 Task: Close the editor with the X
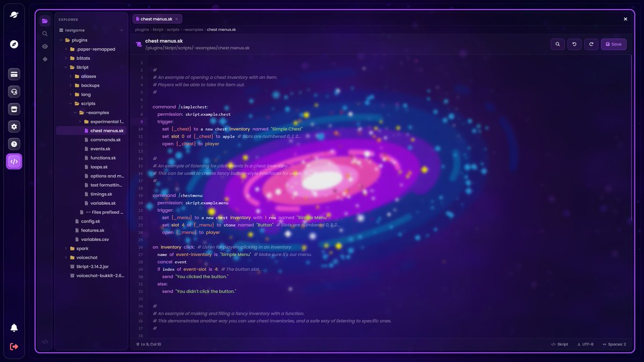(625, 19)
